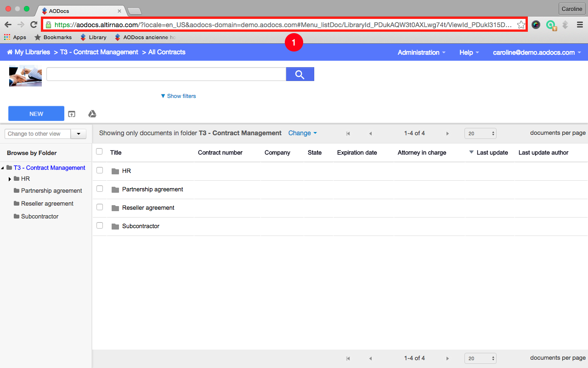Go to next page in top pager
The height and width of the screenshot is (368, 588).
pyautogui.click(x=447, y=133)
